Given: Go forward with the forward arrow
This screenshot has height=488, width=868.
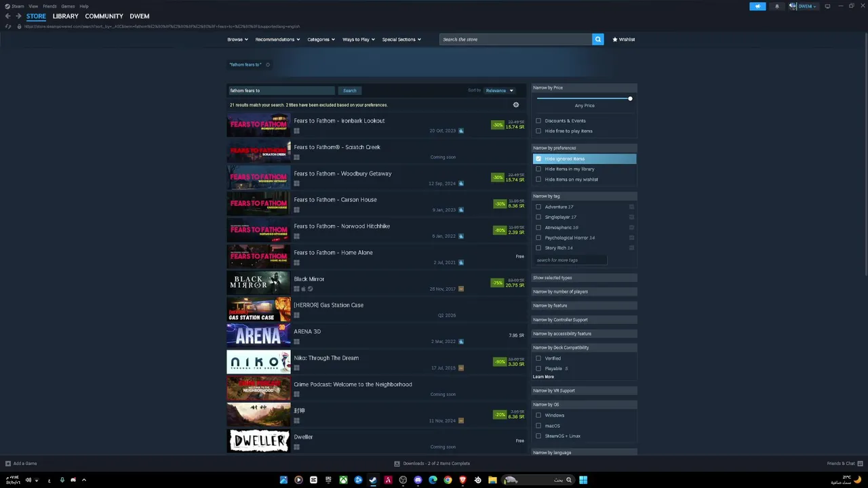Looking at the screenshot, I should [19, 16].
